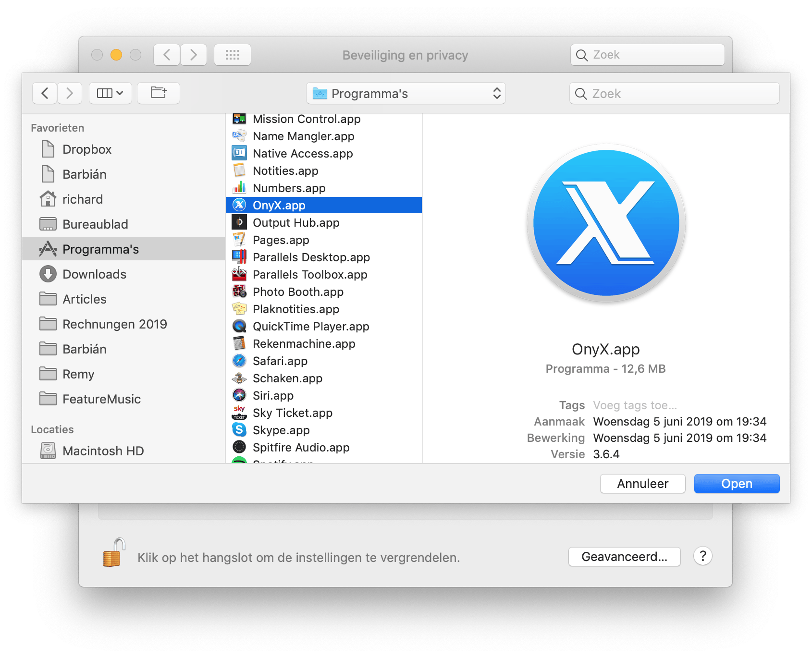This screenshot has height=658, width=812.
Task: Click the Mission Control app icon
Action: tap(239, 119)
